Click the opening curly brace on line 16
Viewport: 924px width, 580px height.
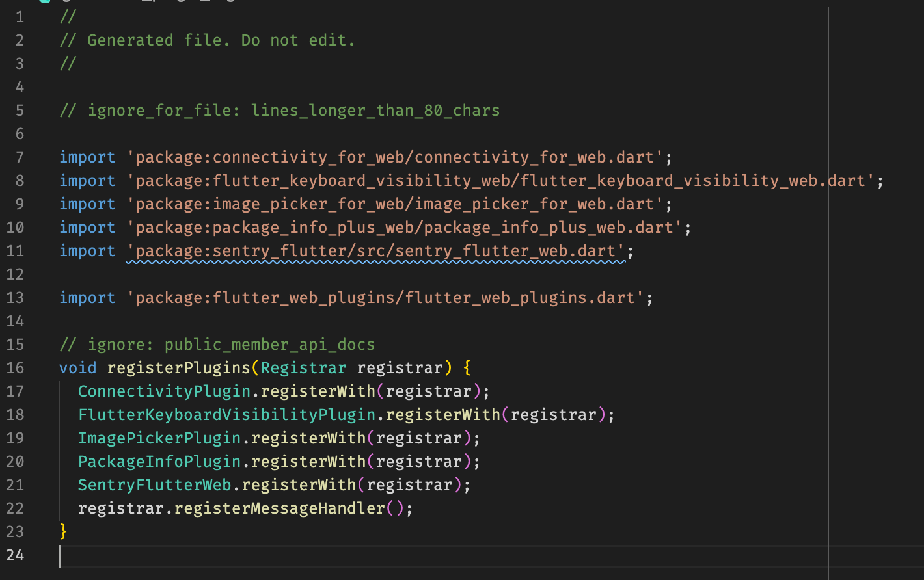coord(467,368)
